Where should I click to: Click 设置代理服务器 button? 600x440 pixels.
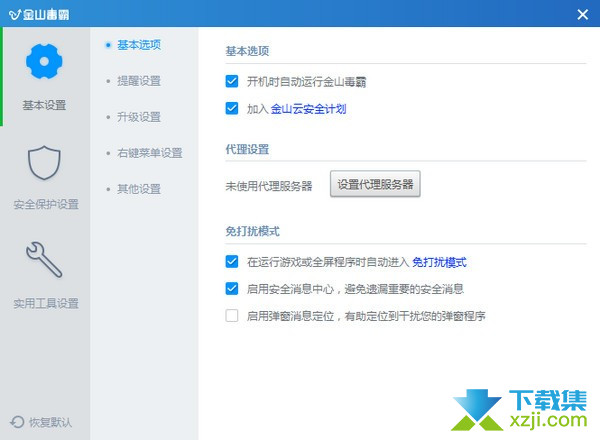[375, 184]
